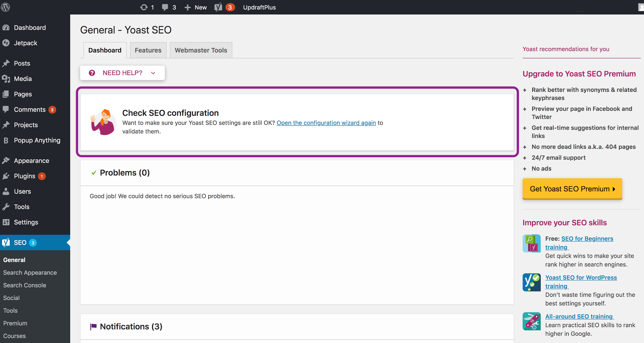Image resolution: width=644 pixels, height=343 pixels.
Task: Open the configuration wizard again link
Action: point(326,122)
